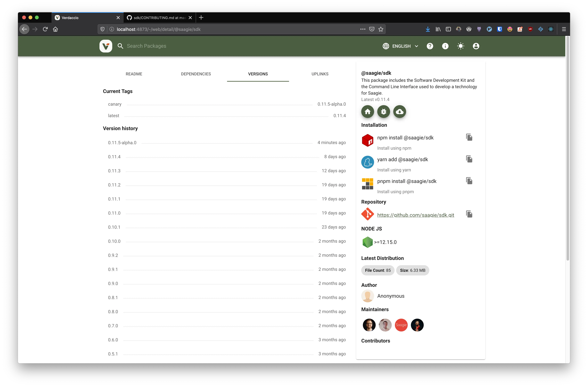
Task: Download the package tarball cloud button
Action: (x=400, y=112)
